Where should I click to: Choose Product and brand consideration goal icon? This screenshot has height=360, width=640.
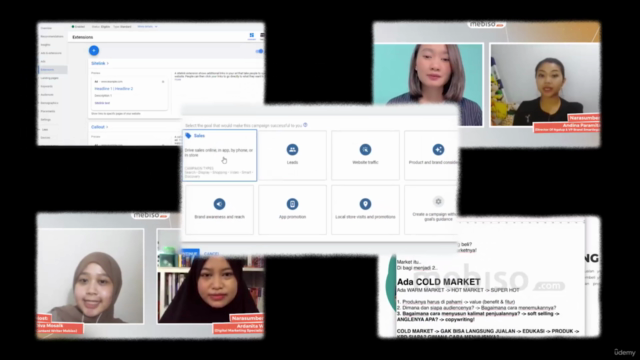438,150
